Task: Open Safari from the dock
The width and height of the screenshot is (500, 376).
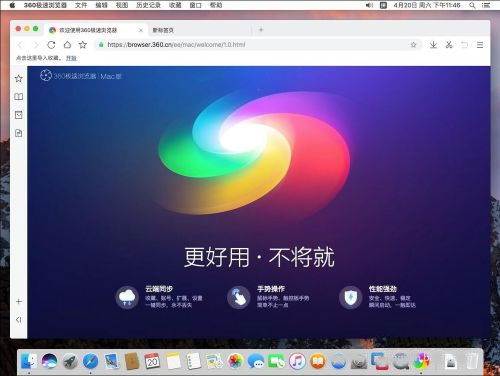Action: [x=90, y=361]
